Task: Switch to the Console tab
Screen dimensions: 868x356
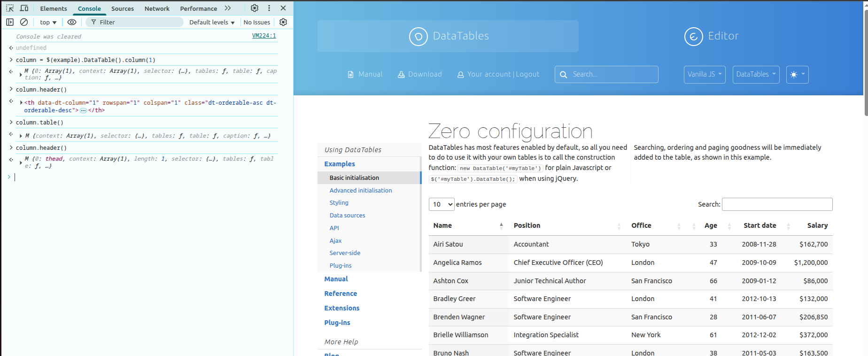Action: point(89,8)
